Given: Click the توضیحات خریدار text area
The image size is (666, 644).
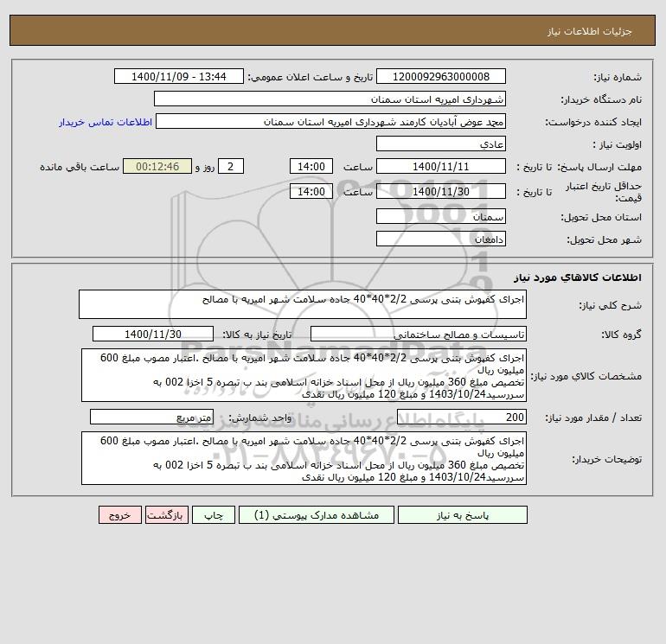Looking at the screenshot, I should coord(304,458).
